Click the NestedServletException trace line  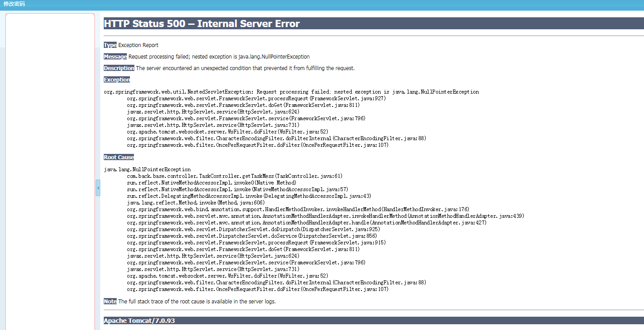pyautogui.click(x=291, y=92)
